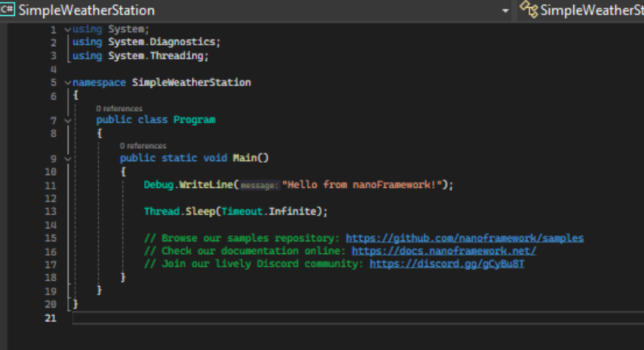
Task: Open the github.com/nanoframework/samples link
Action: point(464,238)
